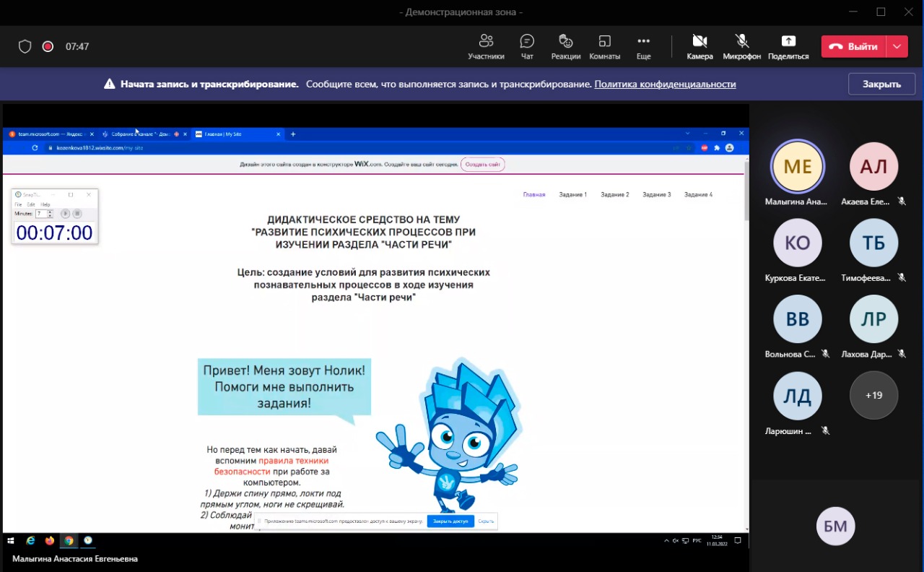Open the Participants (Участники) panel
The height and width of the screenshot is (572, 924).
pyautogui.click(x=486, y=46)
